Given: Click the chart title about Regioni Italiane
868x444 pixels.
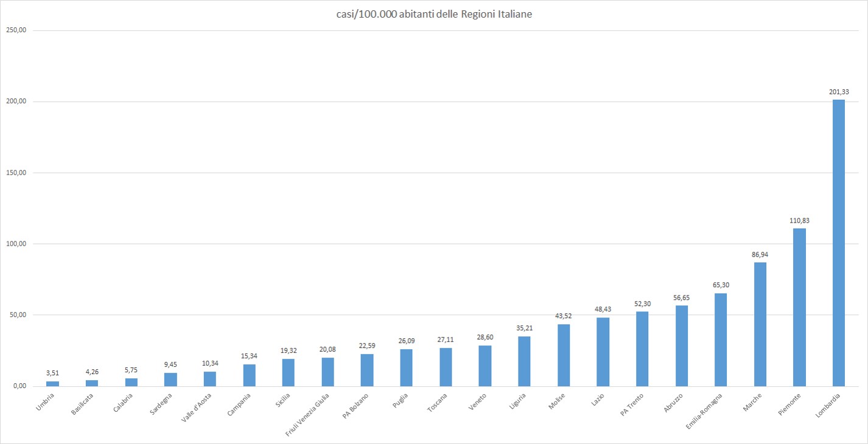Looking at the screenshot, I should pyautogui.click(x=434, y=15).
